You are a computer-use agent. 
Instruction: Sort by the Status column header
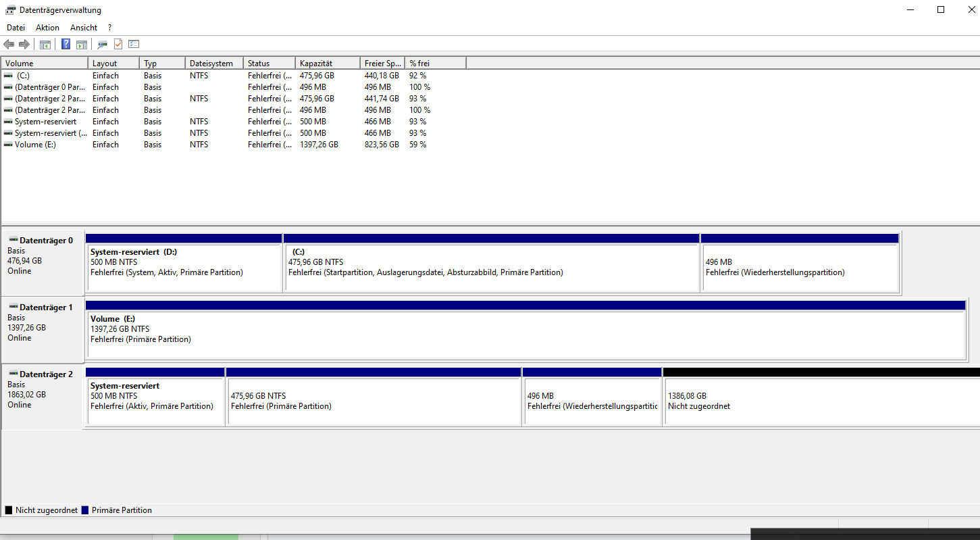click(258, 62)
